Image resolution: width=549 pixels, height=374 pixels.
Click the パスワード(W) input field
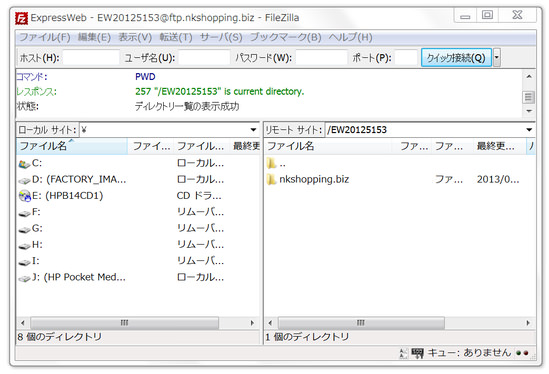click(x=321, y=57)
